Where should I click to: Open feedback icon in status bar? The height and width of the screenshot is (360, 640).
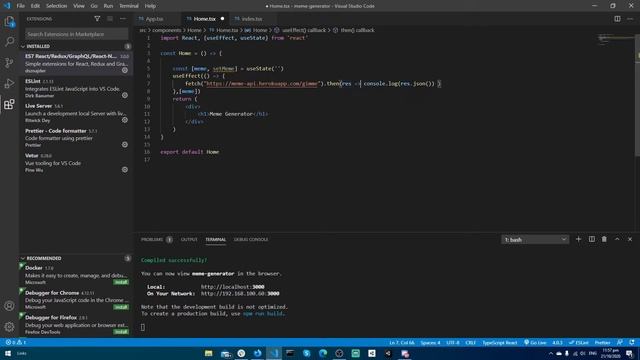(620, 342)
